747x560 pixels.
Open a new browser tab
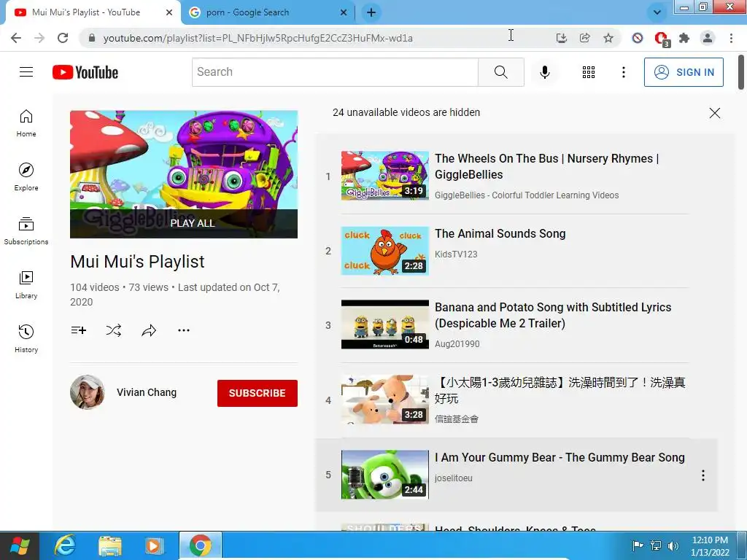click(x=371, y=12)
